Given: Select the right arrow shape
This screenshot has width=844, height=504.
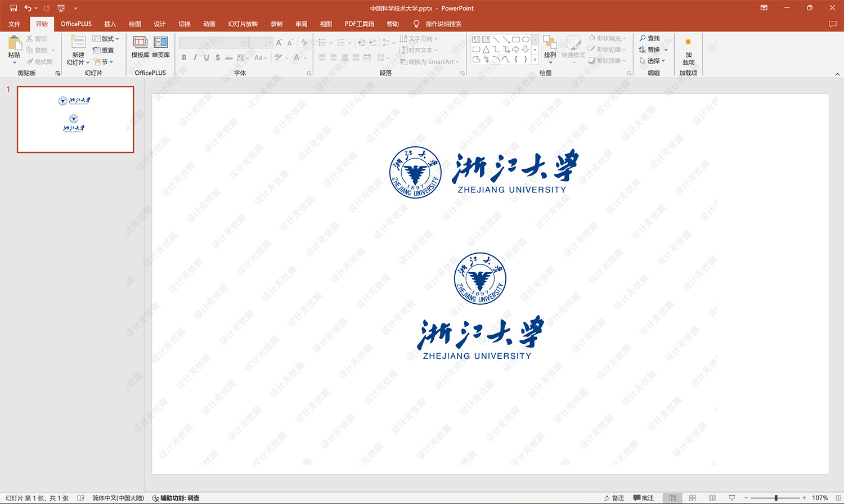Looking at the screenshot, I should point(516,49).
